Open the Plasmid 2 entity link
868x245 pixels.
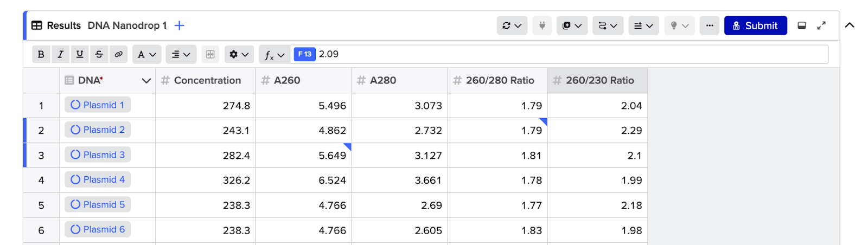coord(98,130)
